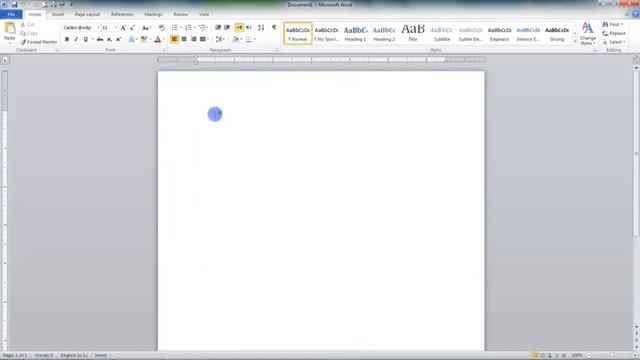Screen dimensions: 640x360
Task: Click the Grow Font icon
Action: point(123,28)
